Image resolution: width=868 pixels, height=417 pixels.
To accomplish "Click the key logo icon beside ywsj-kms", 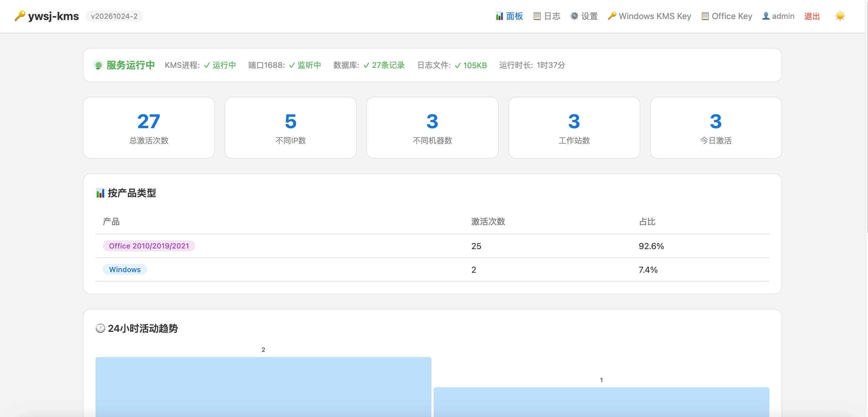I will coord(20,16).
